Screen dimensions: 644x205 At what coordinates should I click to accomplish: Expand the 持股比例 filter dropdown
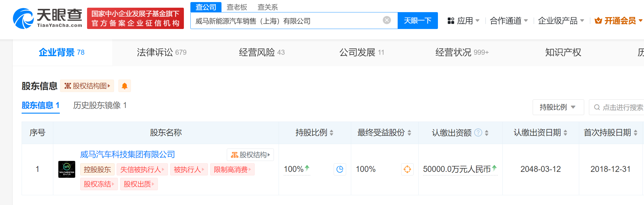tap(558, 107)
